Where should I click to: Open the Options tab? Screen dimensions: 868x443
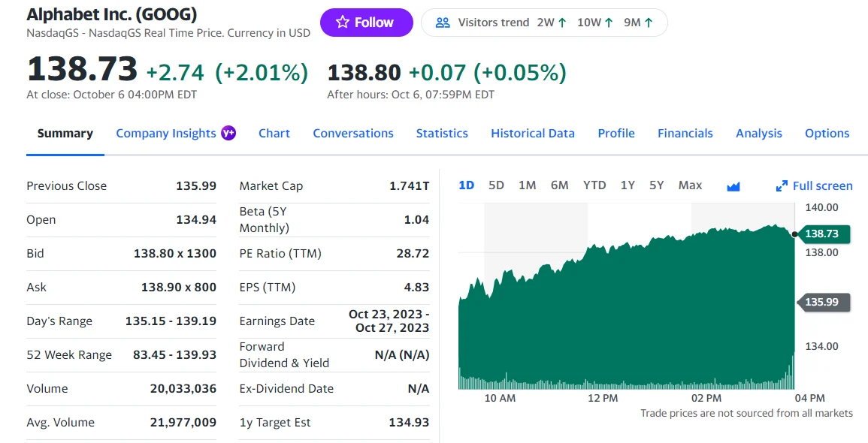point(827,134)
